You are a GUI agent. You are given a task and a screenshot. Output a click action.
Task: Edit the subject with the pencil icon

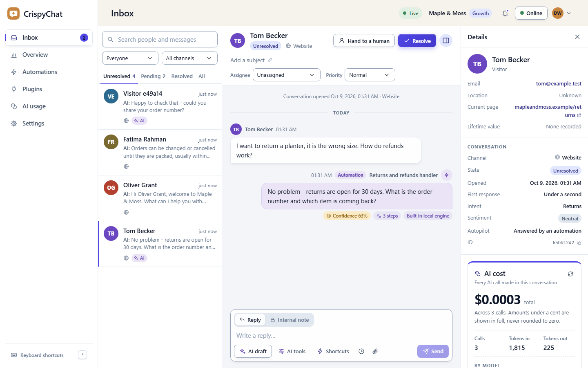[270, 60]
